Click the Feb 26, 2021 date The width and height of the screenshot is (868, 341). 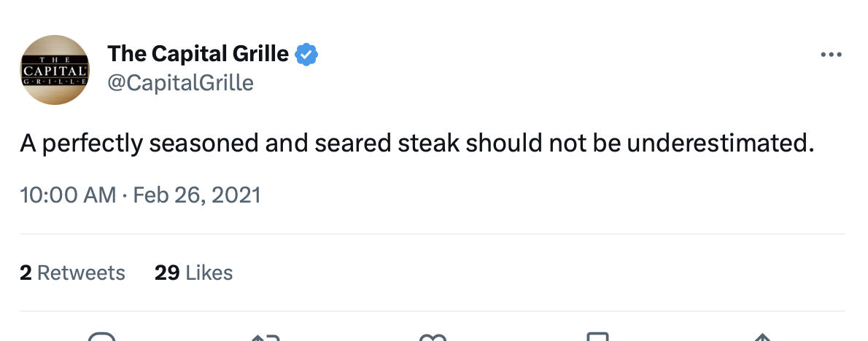click(x=197, y=195)
